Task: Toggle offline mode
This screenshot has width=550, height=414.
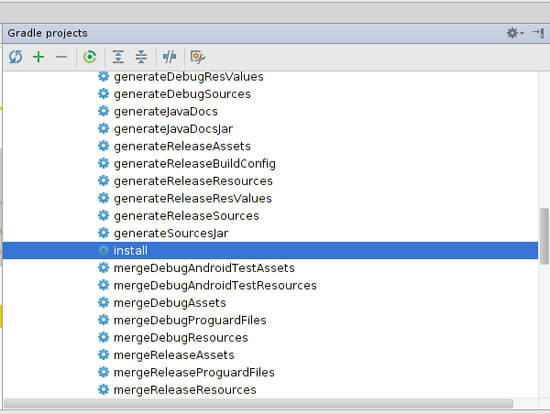Action: pos(169,56)
